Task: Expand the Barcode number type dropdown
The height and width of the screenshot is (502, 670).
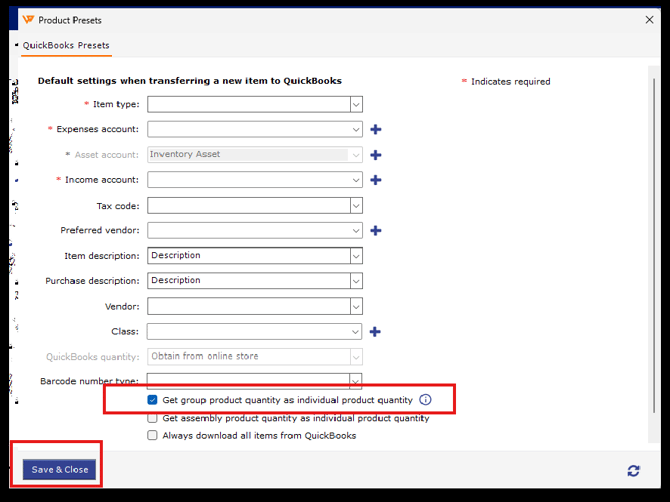Action: pos(356,380)
